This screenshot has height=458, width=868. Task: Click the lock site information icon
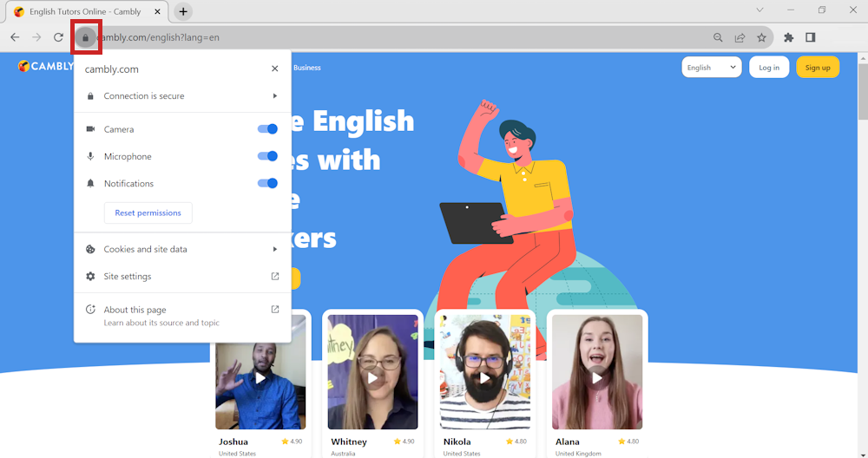[85, 38]
